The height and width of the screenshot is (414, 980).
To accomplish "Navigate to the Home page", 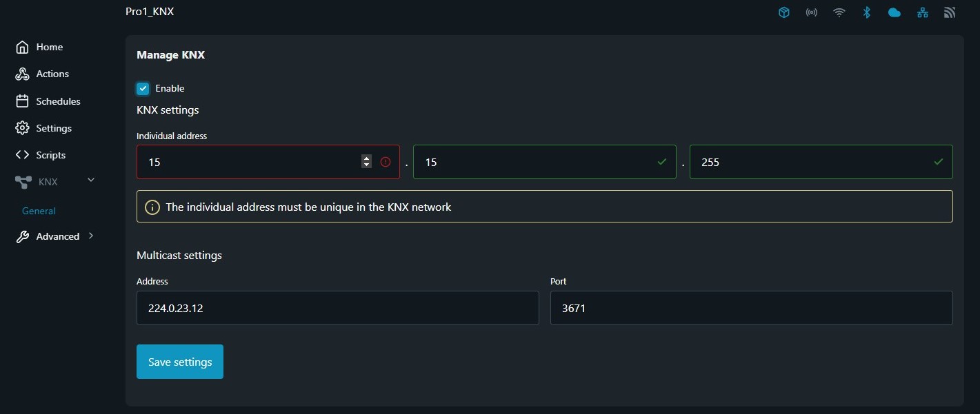I will pos(49,46).
